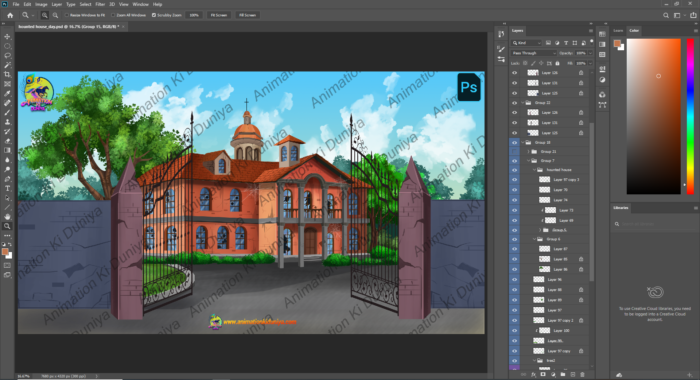Click the Delete layer trash icon
Screen dimensions: 700x380
(582, 375)
